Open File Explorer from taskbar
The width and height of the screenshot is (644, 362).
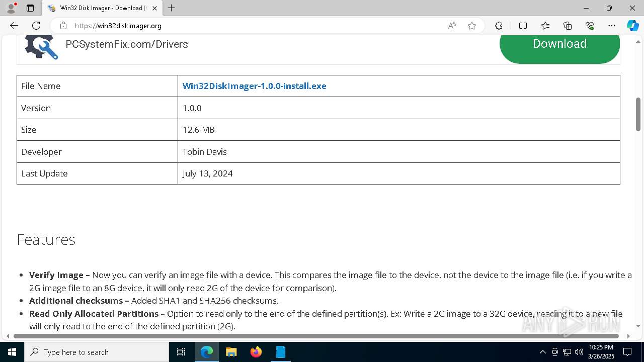click(x=231, y=352)
